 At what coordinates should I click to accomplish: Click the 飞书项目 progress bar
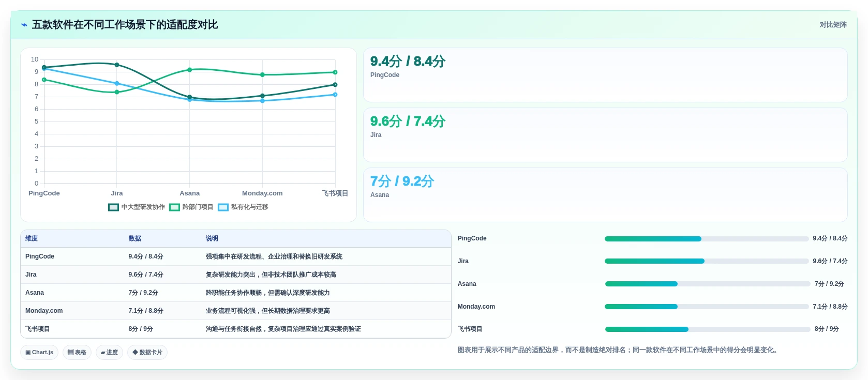click(708, 329)
